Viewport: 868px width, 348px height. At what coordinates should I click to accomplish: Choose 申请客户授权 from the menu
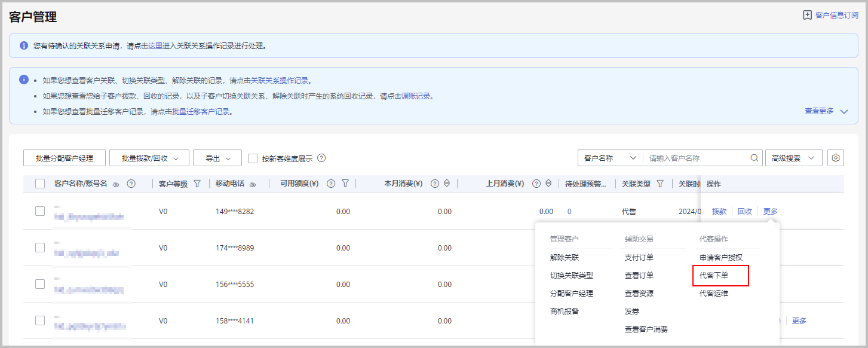[721, 258]
